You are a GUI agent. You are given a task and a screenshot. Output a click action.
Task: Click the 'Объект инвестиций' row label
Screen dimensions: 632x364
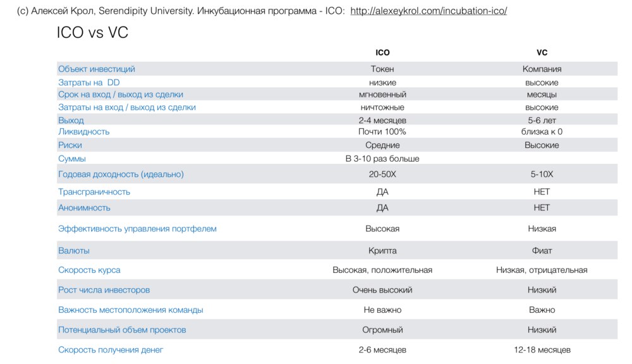(97, 69)
